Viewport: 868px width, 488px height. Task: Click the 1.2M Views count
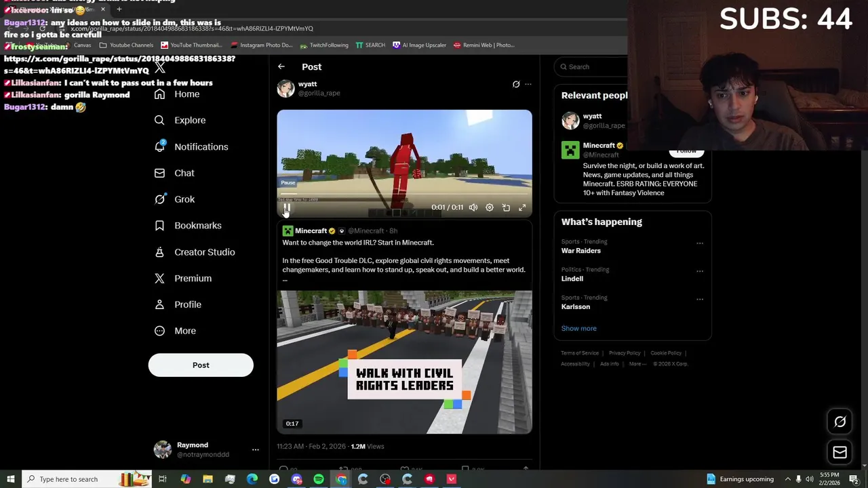point(368,447)
